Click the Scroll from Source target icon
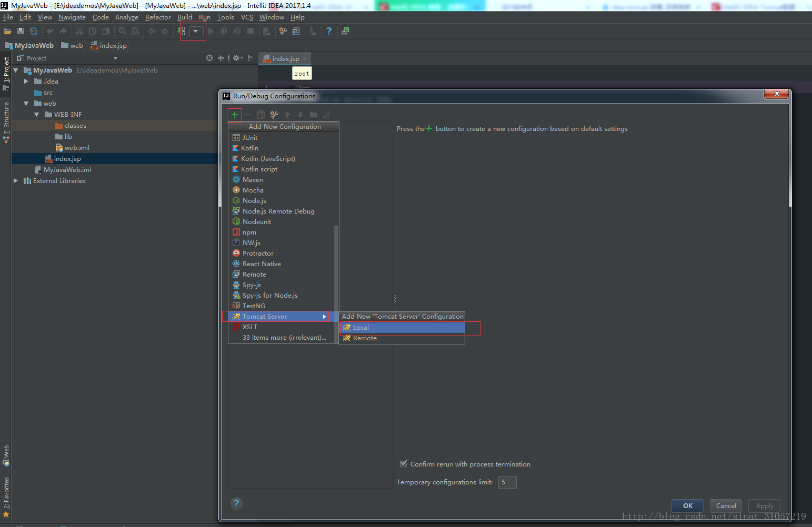812x527 pixels. [209, 58]
